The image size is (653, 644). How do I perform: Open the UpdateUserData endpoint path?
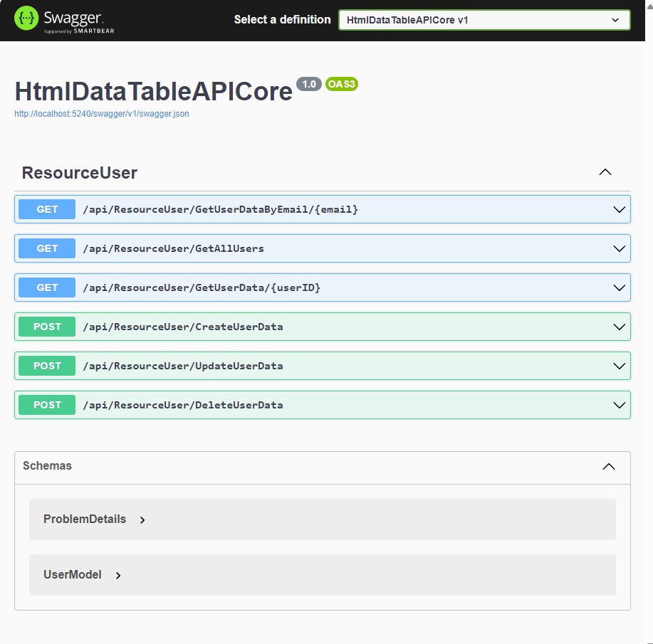(x=183, y=366)
